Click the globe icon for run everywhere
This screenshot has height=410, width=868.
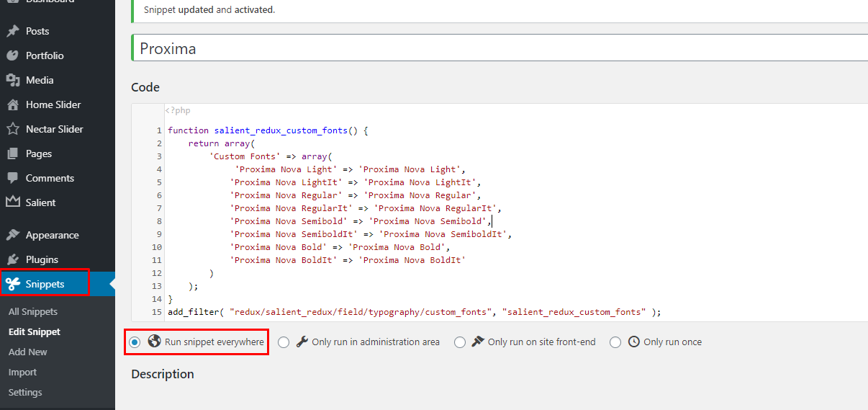coord(154,342)
